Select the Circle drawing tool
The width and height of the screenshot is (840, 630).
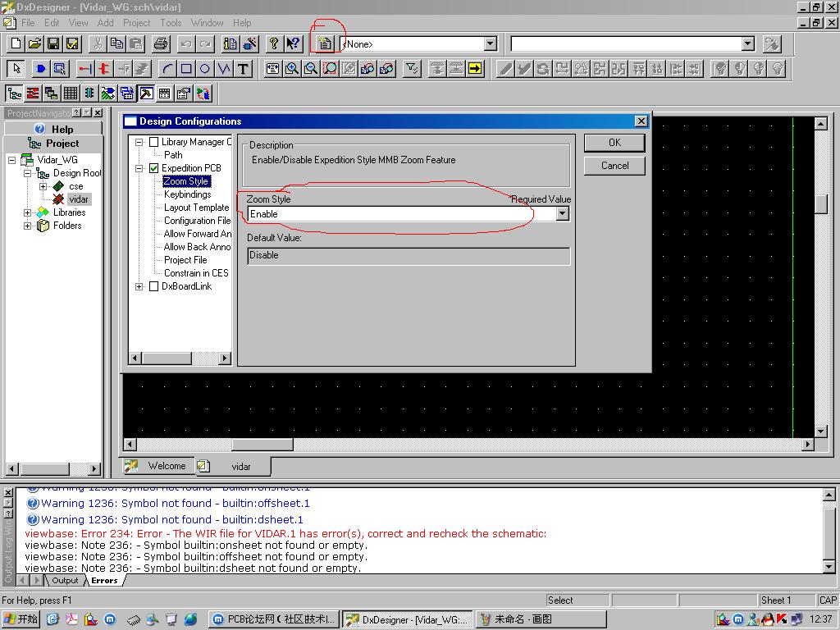204,69
